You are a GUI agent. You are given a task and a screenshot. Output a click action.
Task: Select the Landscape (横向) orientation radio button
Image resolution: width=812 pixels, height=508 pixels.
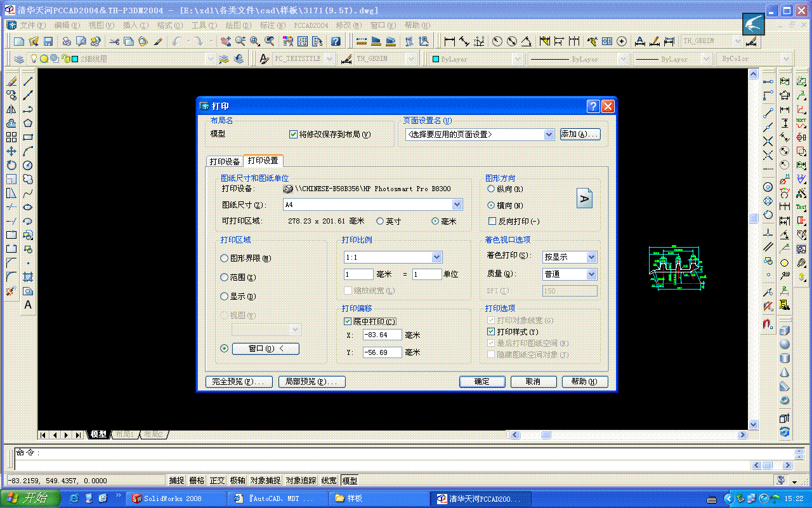click(491, 205)
